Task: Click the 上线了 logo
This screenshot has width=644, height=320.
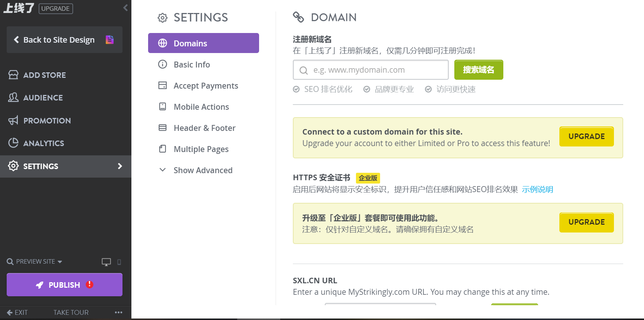Action: pyautogui.click(x=19, y=8)
